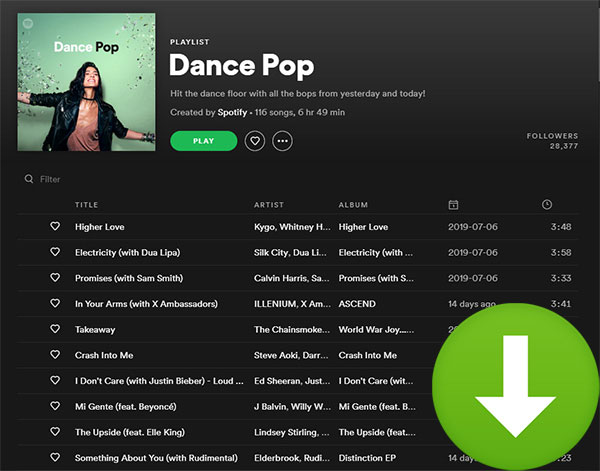Select In Your Arms song title
This screenshot has height=471, width=600.
(146, 304)
